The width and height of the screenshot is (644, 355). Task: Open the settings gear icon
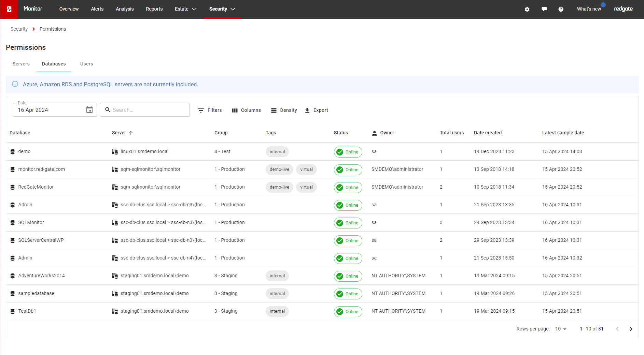pos(527,9)
